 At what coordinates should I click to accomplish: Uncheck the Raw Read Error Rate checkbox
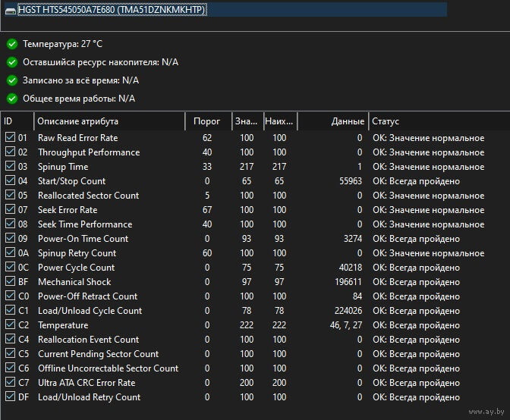[10, 137]
